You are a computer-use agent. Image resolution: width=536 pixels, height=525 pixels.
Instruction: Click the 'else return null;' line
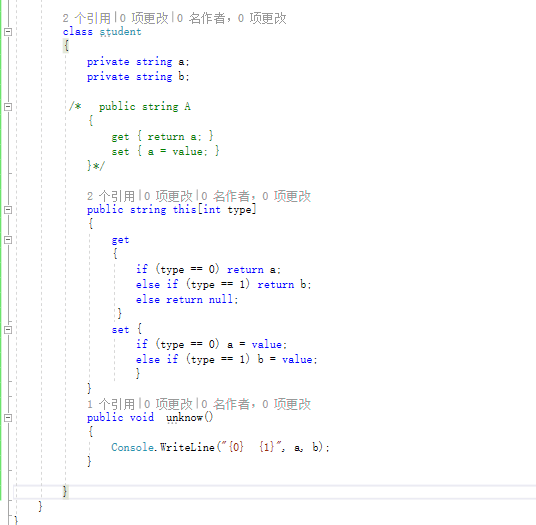coord(187,300)
